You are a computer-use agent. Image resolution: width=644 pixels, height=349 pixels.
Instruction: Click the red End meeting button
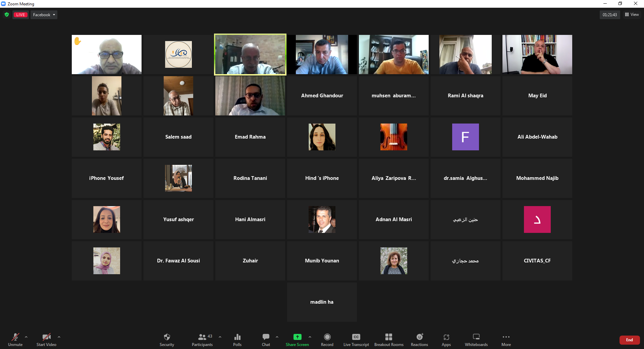[x=629, y=340]
